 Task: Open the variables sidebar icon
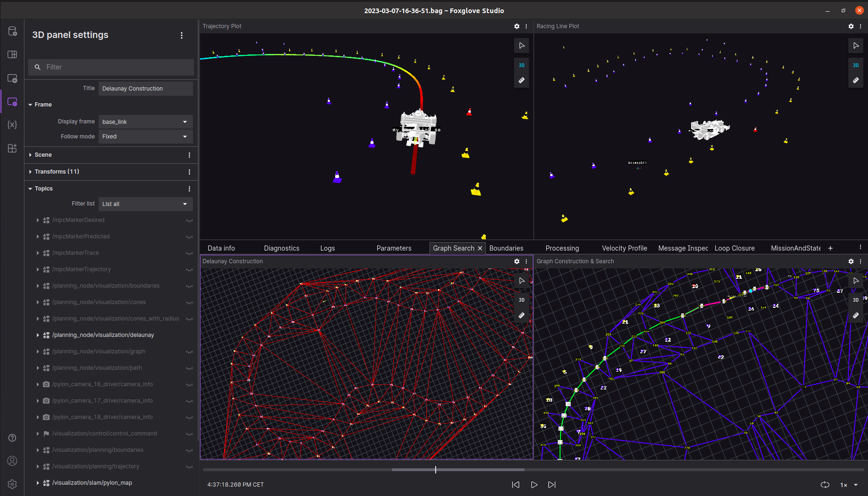[x=12, y=125]
